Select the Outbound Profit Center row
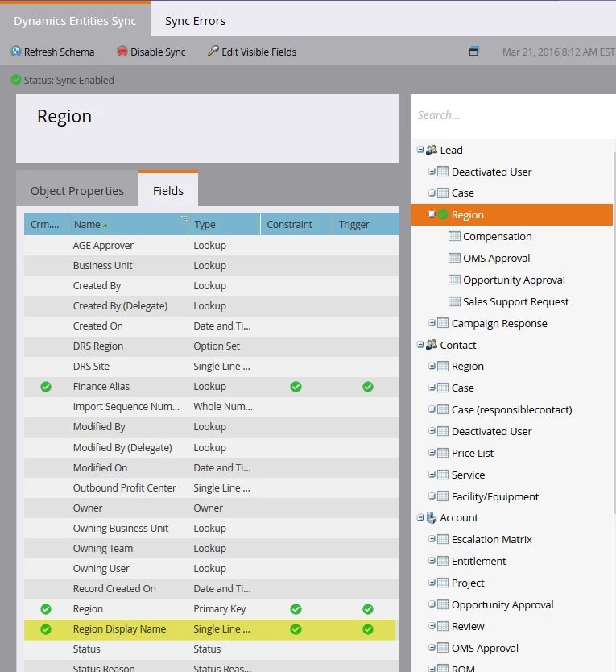Screen dimensions: 616x672 tap(212, 488)
